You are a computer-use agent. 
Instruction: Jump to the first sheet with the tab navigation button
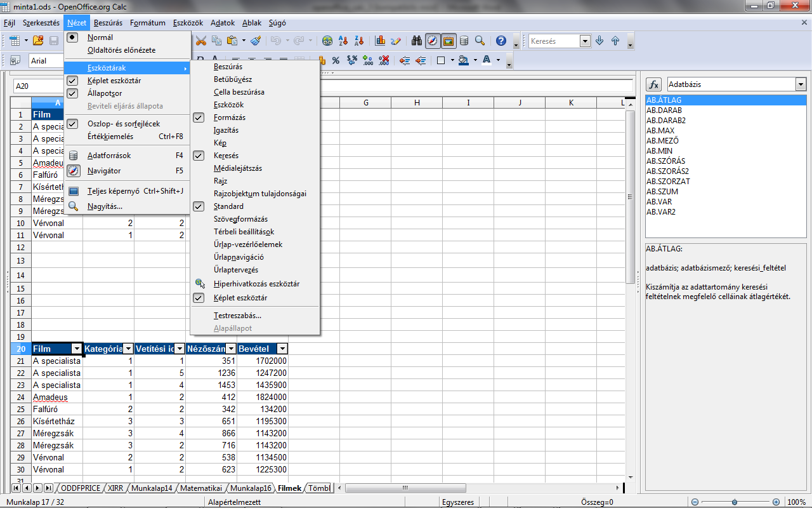click(16, 488)
